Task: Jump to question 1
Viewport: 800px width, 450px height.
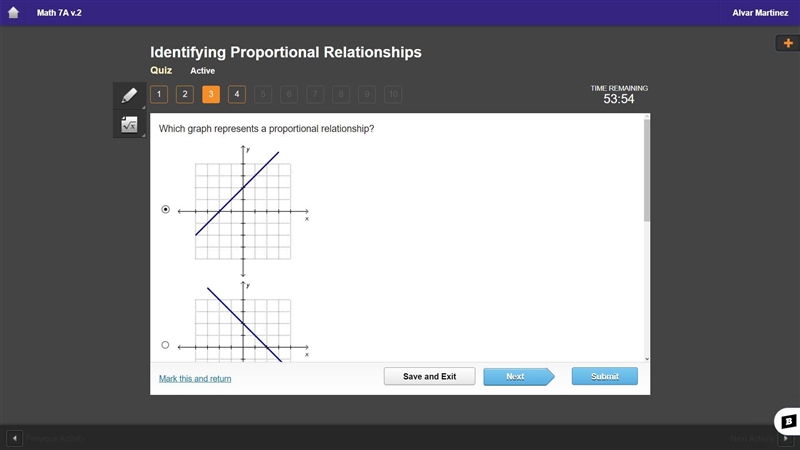Action: (x=159, y=94)
